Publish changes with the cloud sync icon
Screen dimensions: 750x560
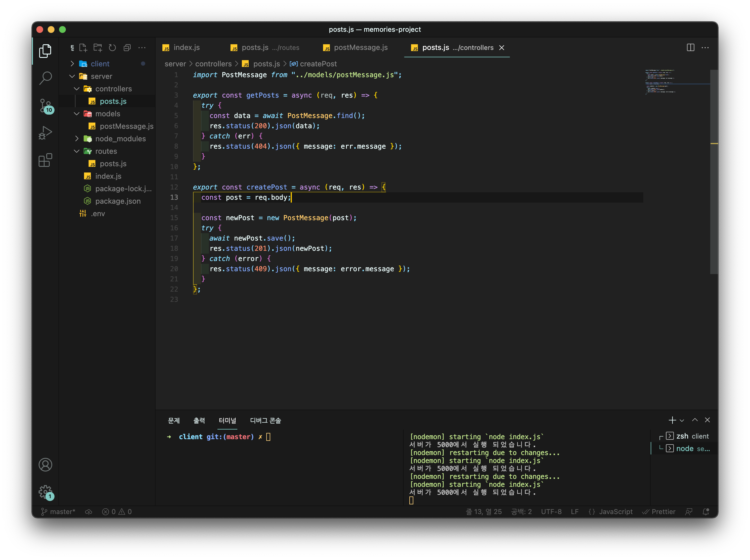coord(89,511)
